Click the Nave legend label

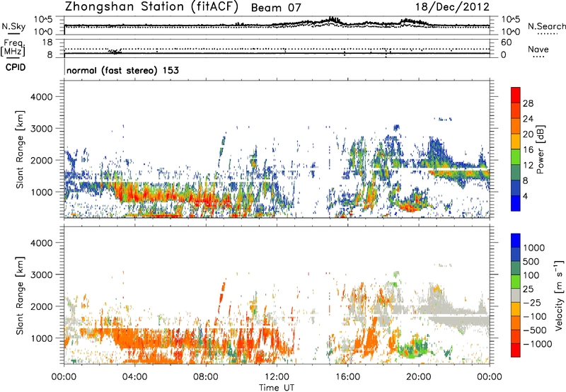click(538, 49)
